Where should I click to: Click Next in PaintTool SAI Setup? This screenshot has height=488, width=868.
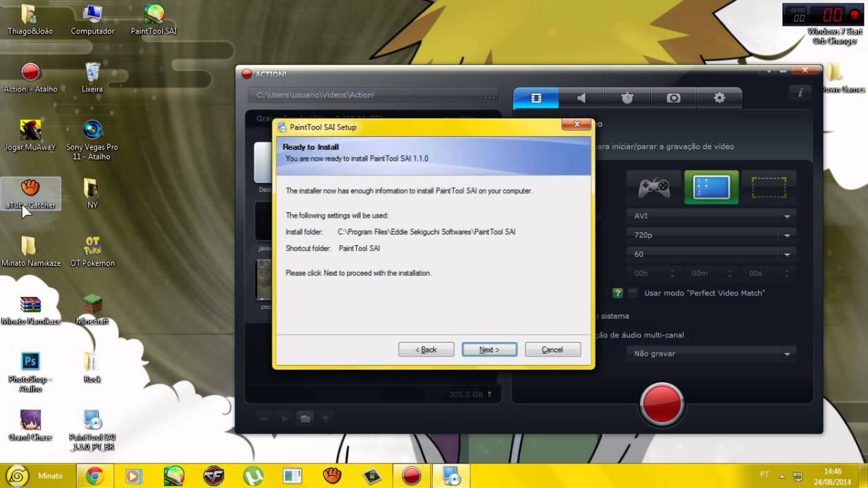click(x=489, y=350)
